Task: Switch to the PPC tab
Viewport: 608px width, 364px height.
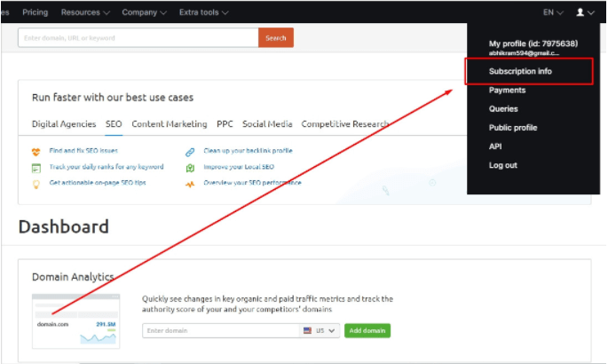Action: [225, 124]
